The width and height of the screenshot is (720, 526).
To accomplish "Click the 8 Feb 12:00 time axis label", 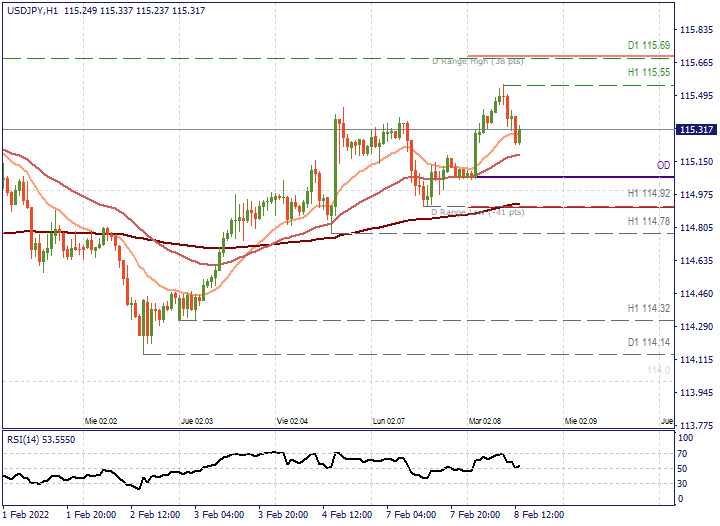I will click(539, 515).
